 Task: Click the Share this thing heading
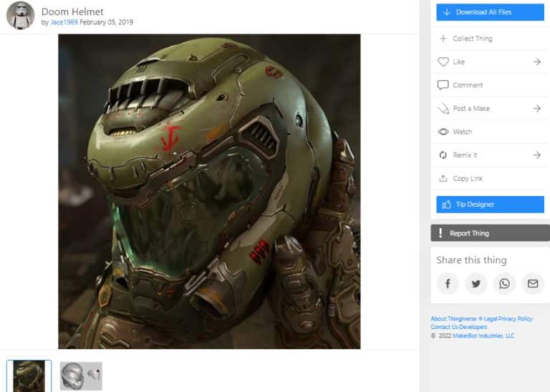coord(471,260)
